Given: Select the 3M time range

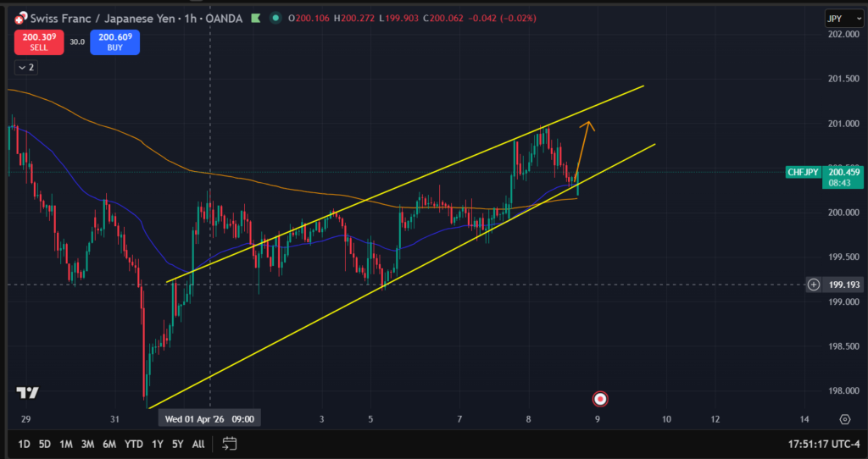Looking at the screenshot, I should (x=87, y=444).
